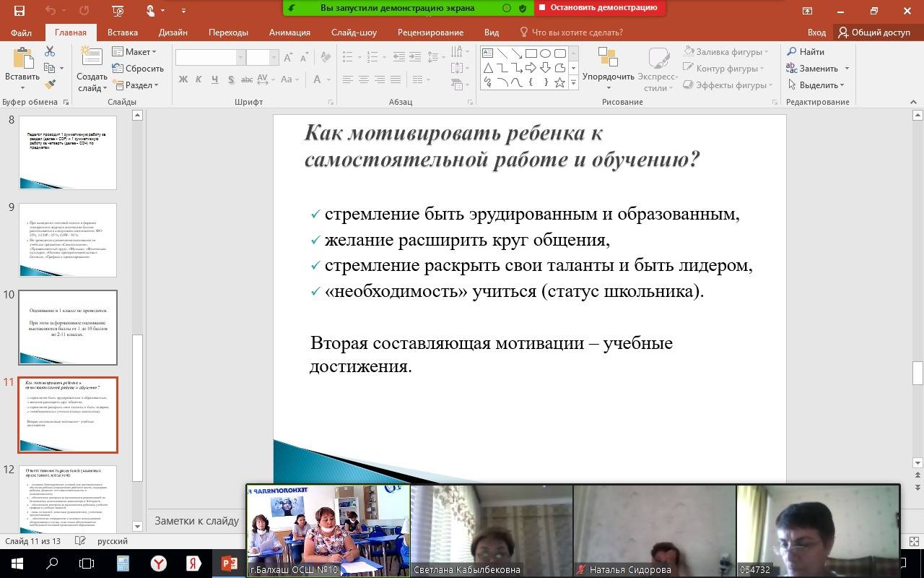Toggle bold formatting (Ж)
Screen dimensions: 924x578
click(183, 79)
